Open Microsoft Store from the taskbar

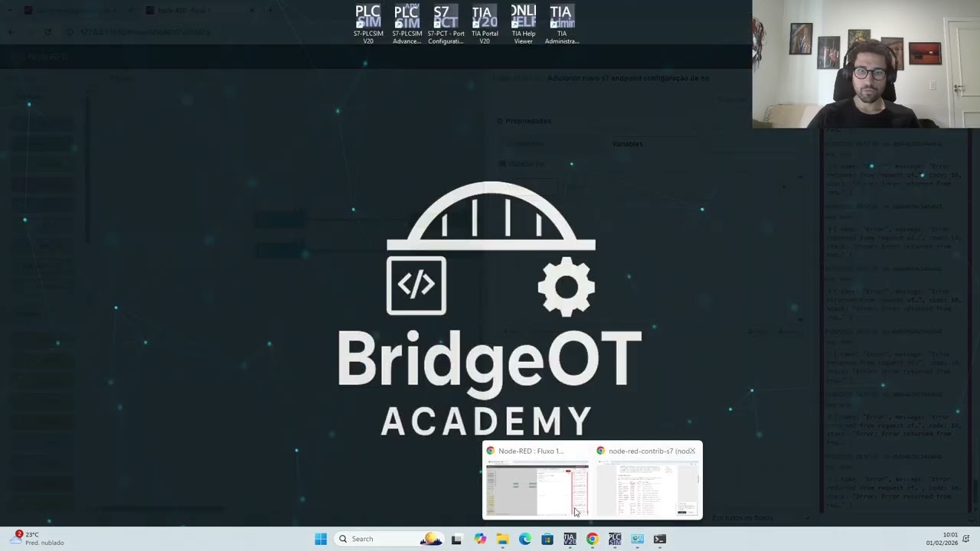pos(547,539)
